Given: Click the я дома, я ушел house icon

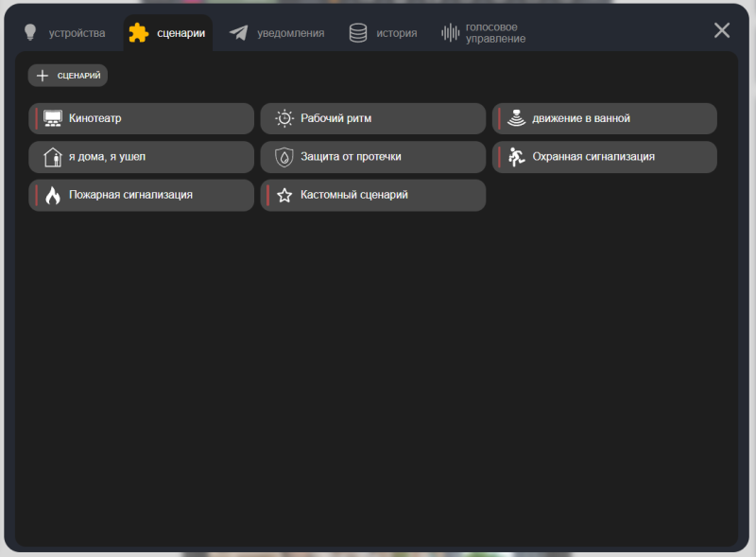Looking at the screenshot, I should pos(53,157).
